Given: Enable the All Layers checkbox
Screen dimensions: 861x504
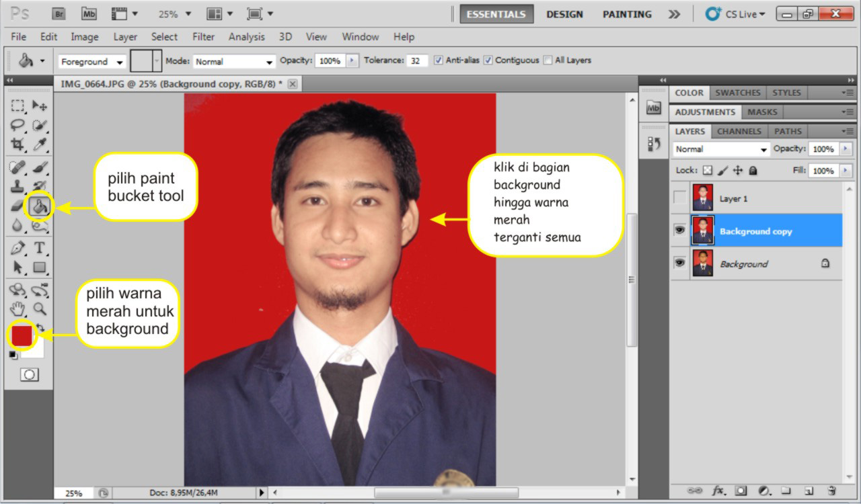Looking at the screenshot, I should pyautogui.click(x=548, y=60).
